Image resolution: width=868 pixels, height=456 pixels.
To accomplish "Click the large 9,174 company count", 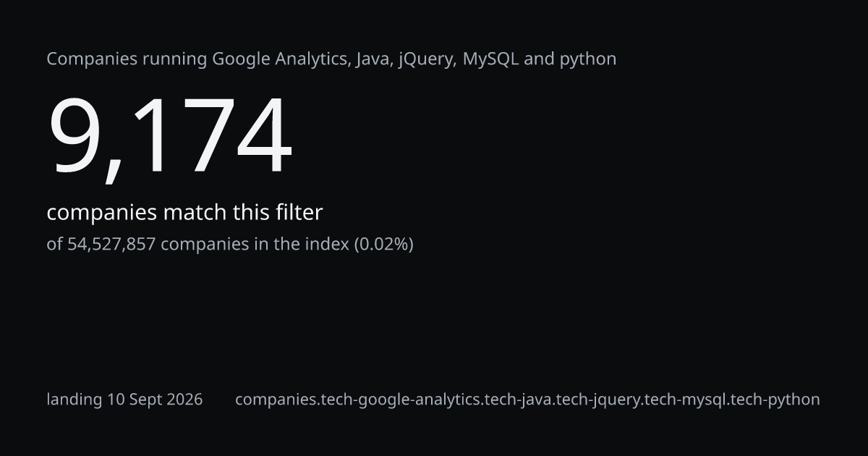I will [170, 137].
